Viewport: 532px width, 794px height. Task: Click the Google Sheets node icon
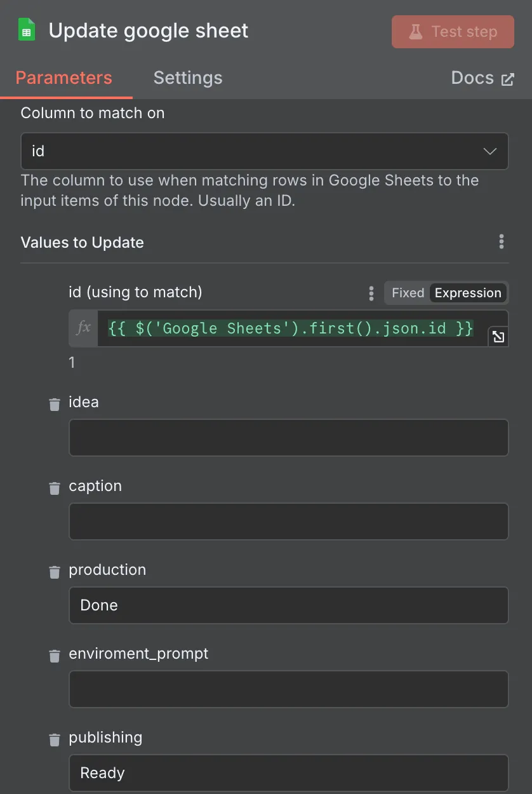point(26,29)
